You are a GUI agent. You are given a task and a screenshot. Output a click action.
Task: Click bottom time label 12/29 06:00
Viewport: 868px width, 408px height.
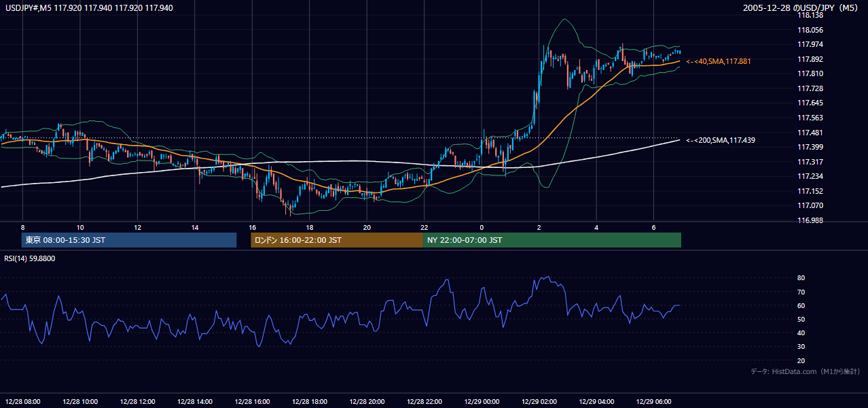click(654, 401)
